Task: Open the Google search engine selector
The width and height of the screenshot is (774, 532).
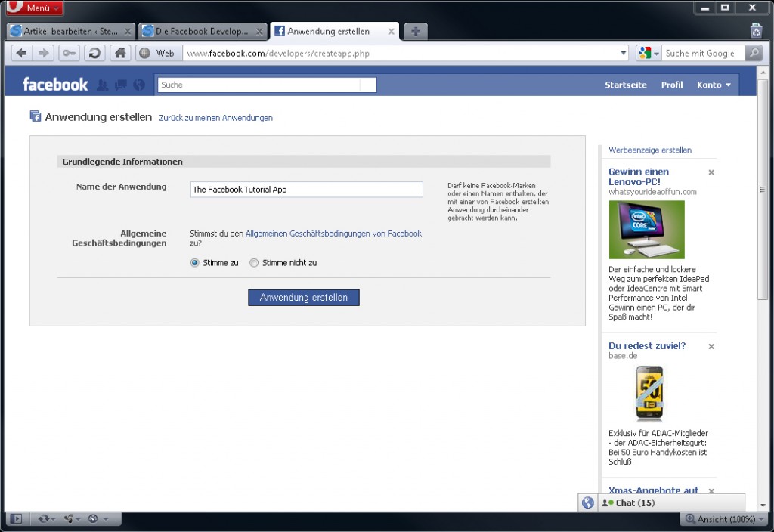Action: pos(648,53)
